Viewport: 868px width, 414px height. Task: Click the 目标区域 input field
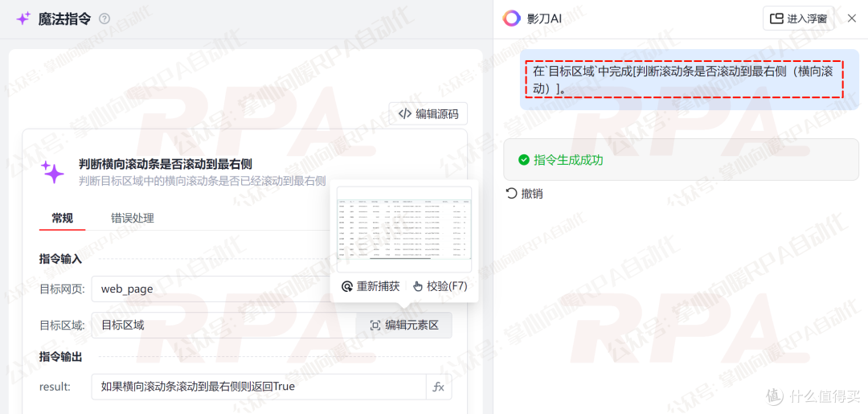223,326
